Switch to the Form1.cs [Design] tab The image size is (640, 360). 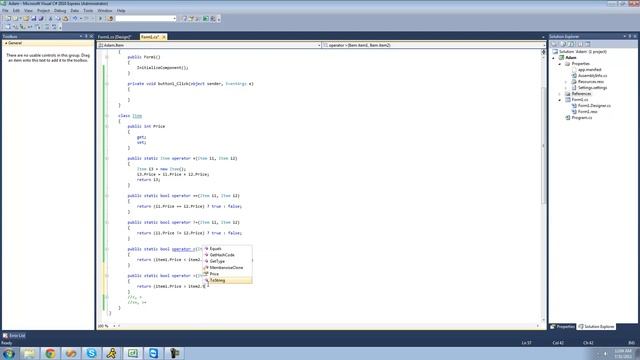[x=114, y=37]
